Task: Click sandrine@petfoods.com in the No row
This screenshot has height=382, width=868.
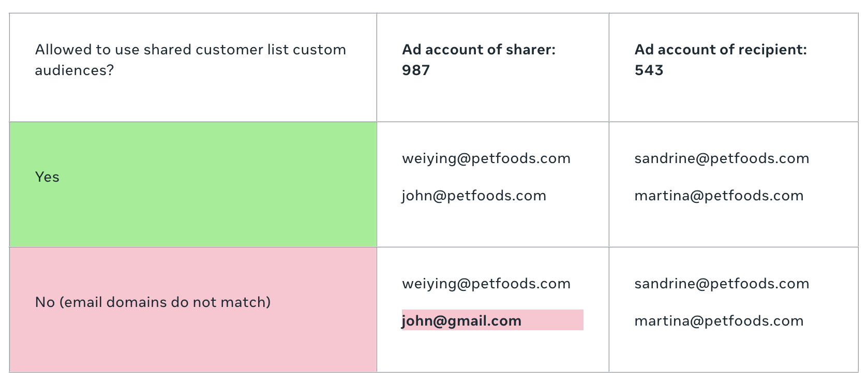Action: pos(722,284)
